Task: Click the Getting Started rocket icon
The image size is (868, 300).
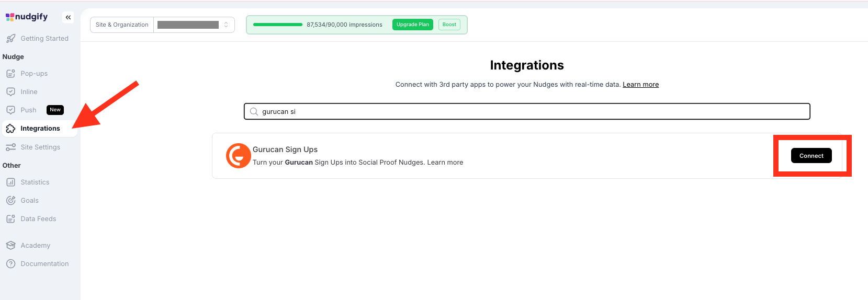Action: coord(10,39)
